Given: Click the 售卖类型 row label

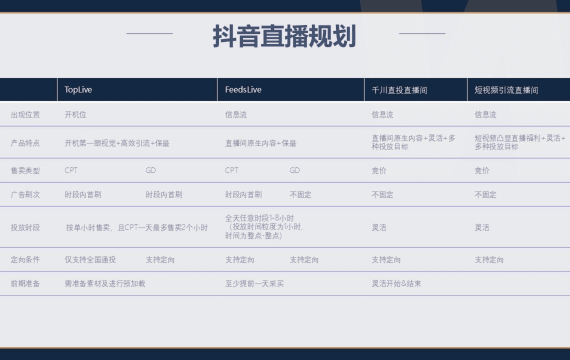Looking at the screenshot, I should point(25,171).
